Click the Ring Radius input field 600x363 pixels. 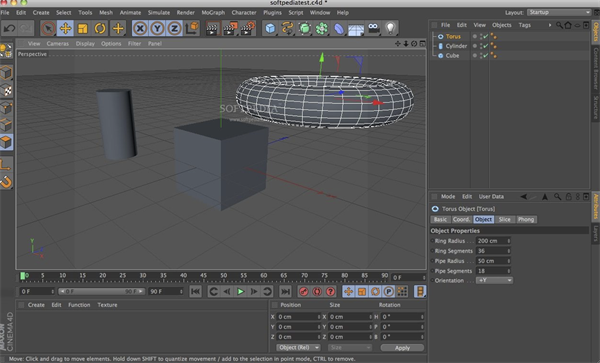click(493, 241)
